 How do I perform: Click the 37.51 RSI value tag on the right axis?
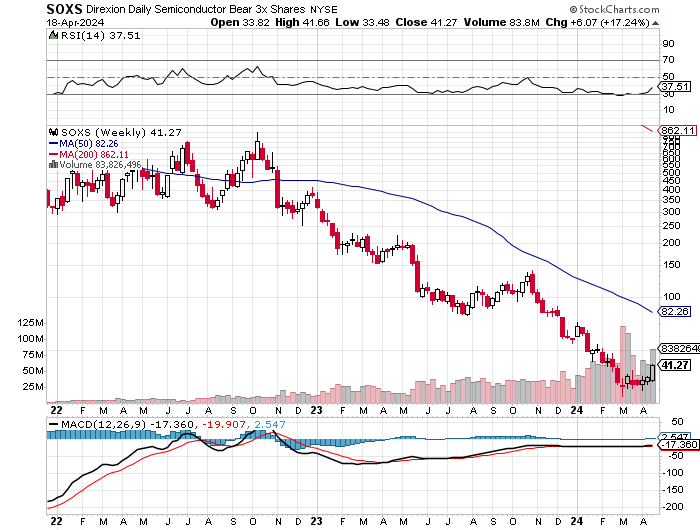[x=675, y=86]
